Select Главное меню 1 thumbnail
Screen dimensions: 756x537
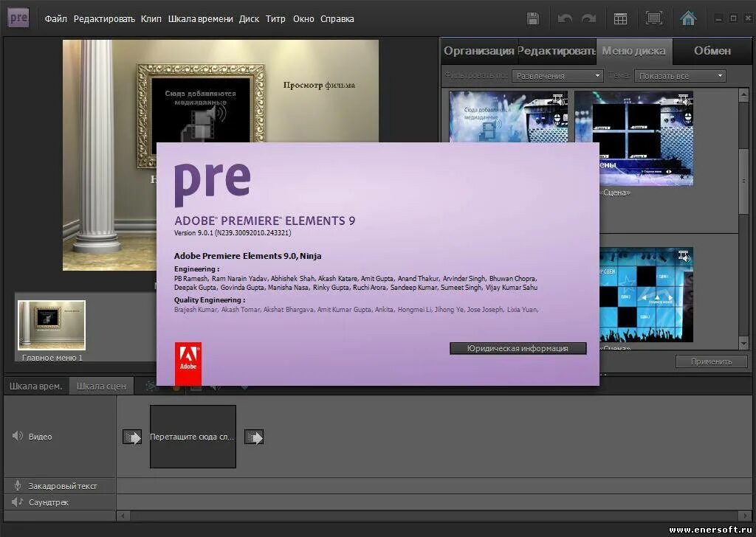point(52,325)
